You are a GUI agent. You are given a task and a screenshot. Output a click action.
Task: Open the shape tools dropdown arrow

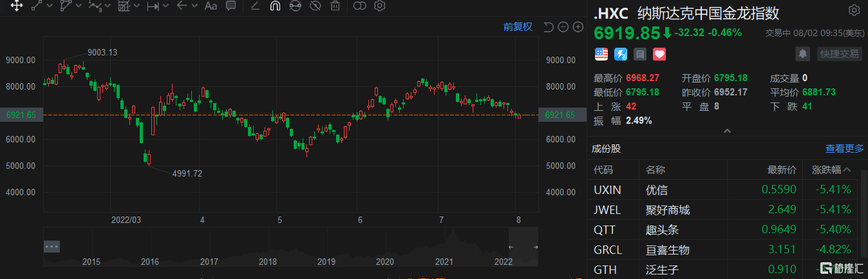(x=79, y=6)
